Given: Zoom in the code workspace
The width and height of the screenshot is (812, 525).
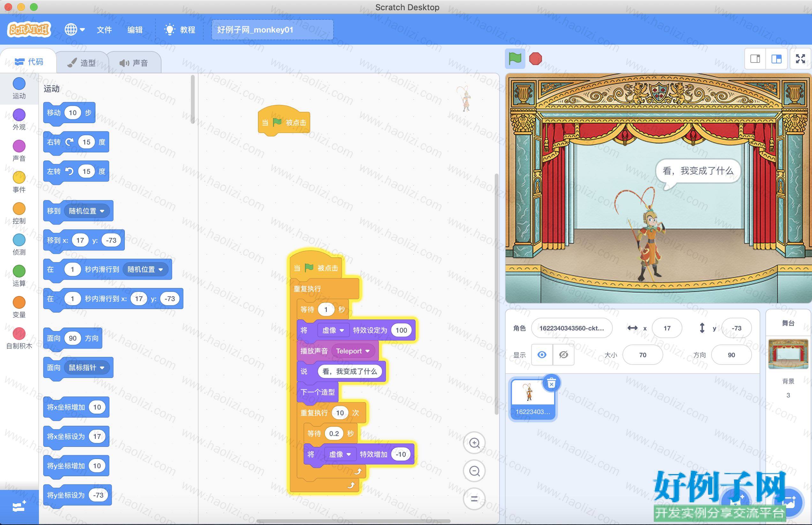Looking at the screenshot, I should click(x=474, y=443).
